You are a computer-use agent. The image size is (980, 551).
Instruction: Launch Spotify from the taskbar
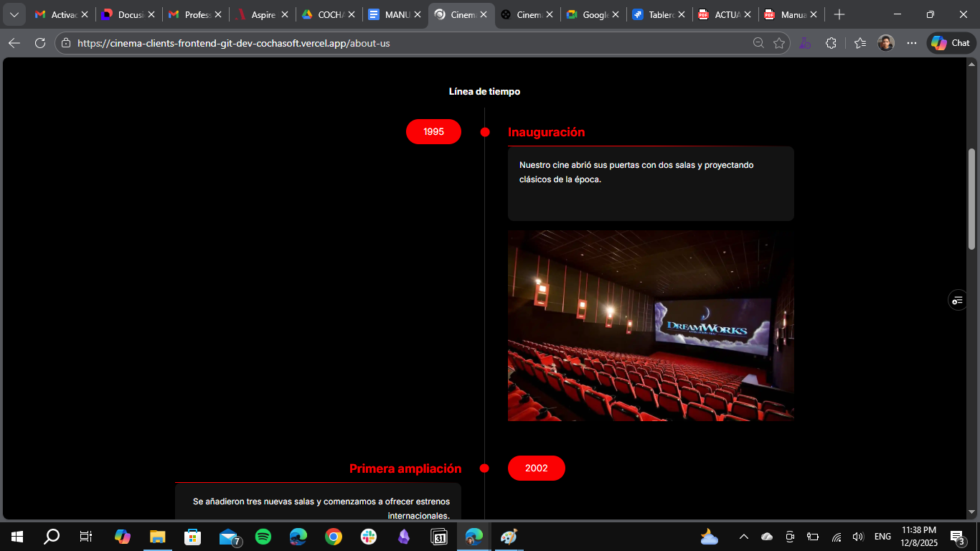(x=263, y=536)
